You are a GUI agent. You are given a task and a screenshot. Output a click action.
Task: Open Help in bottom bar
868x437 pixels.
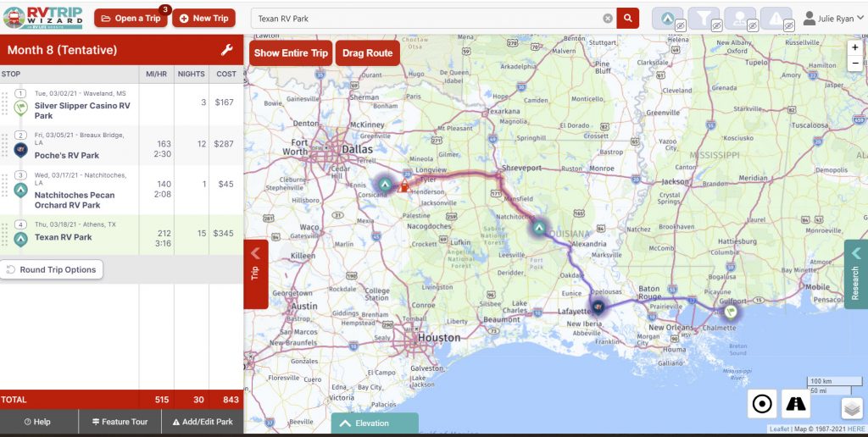pyautogui.click(x=37, y=422)
